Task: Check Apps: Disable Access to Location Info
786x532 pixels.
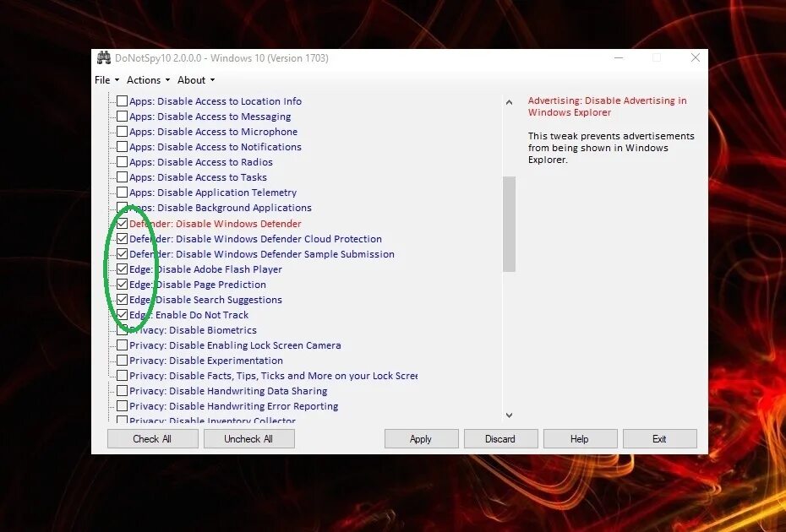Action: tap(123, 101)
